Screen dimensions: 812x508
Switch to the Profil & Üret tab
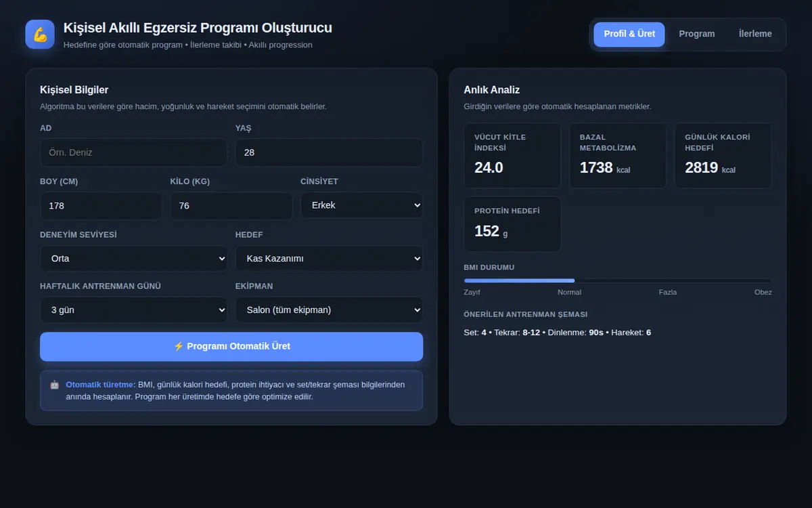(x=629, y=34)
